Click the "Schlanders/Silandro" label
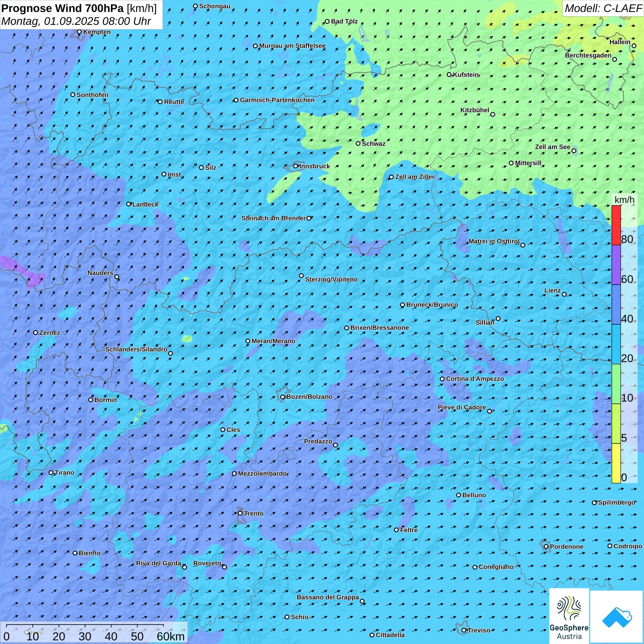This screenshot has width=644, height=644. point(136,349)
